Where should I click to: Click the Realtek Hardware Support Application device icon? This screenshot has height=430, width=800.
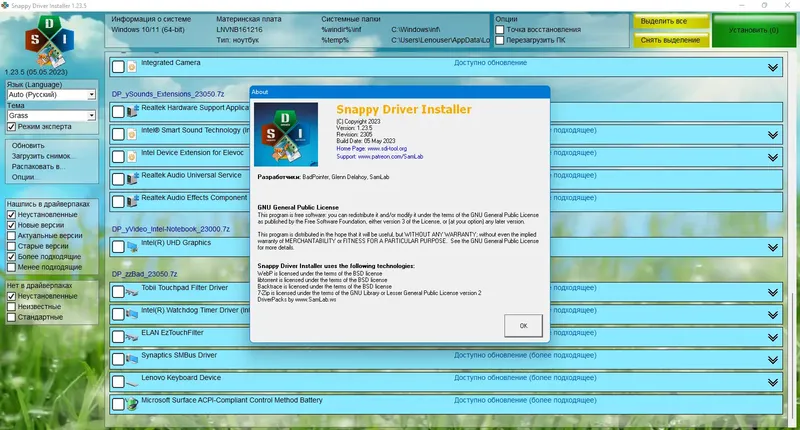point(132,111)
